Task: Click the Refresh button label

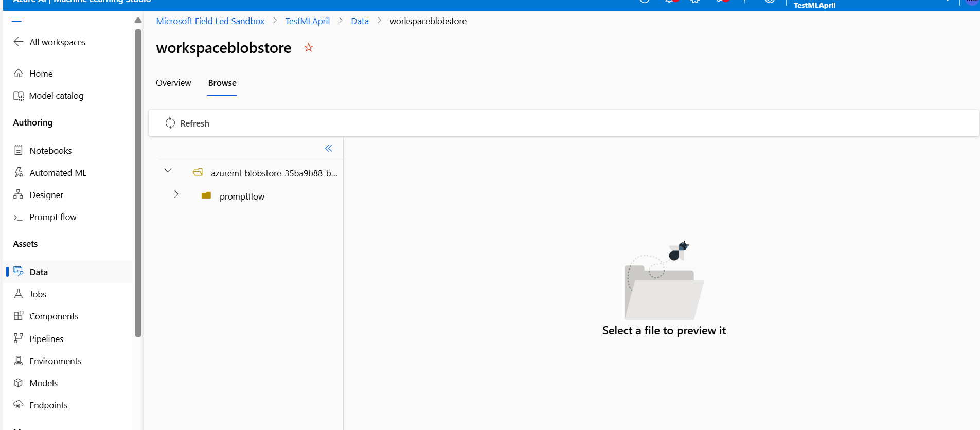Action: point(194,123)
